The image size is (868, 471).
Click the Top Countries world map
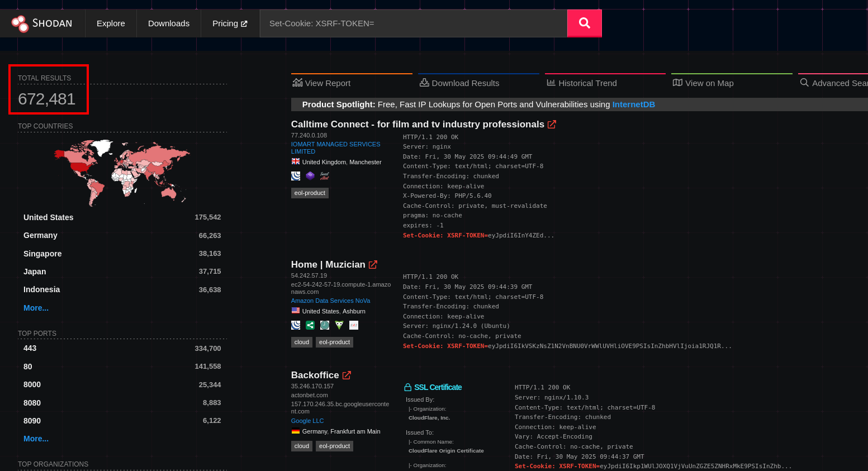[x=122, y=172]
